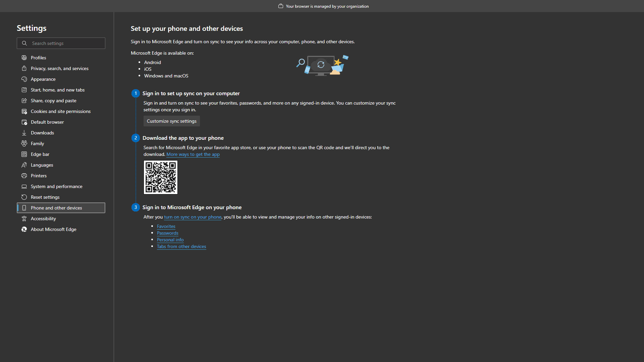Go to Default browser settings

click(61, 122)
